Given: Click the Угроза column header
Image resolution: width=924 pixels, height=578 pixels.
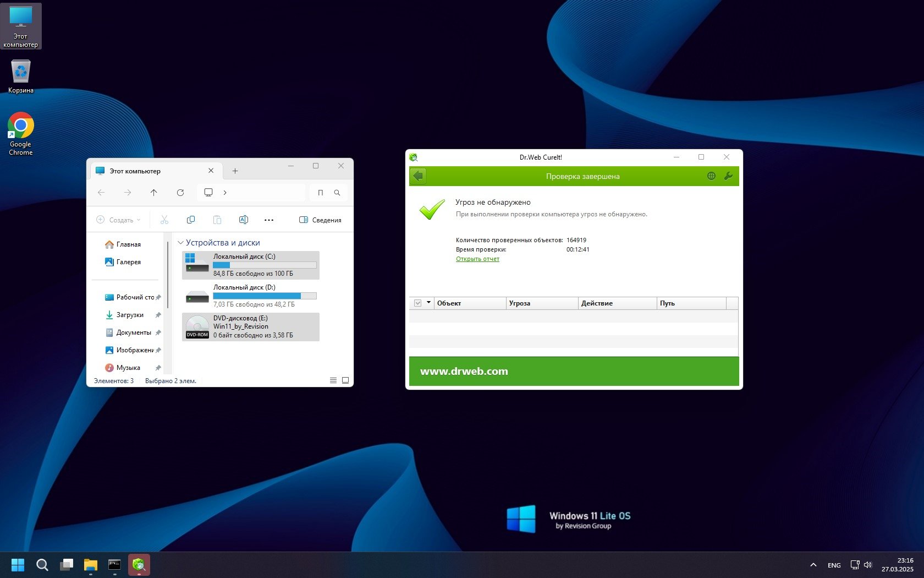Looking at the screenshot, I should tap(542, 303).
